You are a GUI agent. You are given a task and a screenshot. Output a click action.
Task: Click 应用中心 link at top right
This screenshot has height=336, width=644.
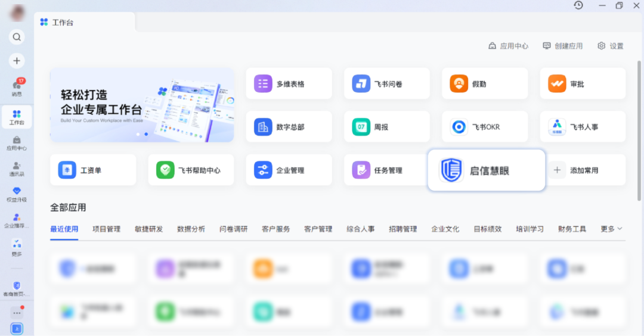tap(508, 46)
